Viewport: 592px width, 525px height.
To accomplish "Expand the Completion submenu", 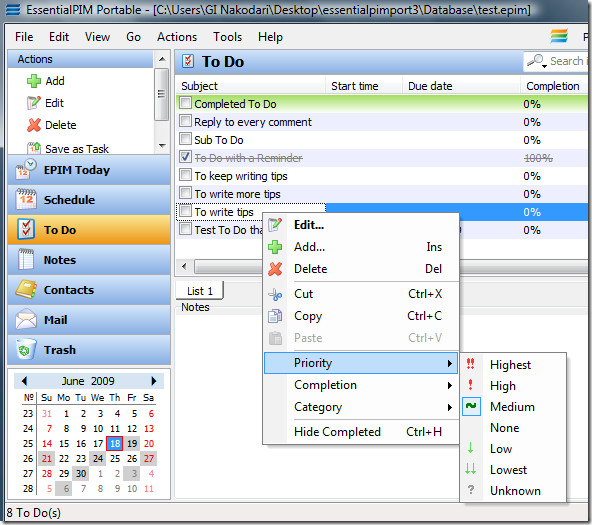I will click(x=361, y=385).
